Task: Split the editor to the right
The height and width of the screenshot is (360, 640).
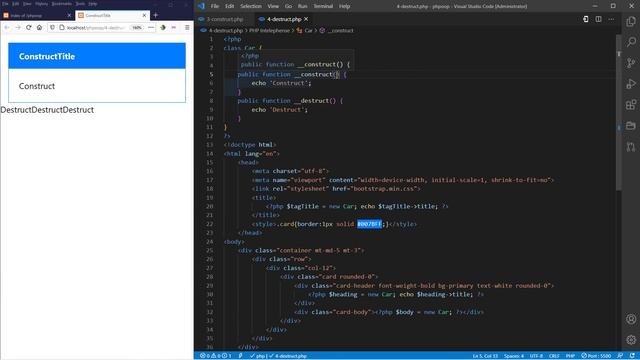Action: [x=598, y=19]
